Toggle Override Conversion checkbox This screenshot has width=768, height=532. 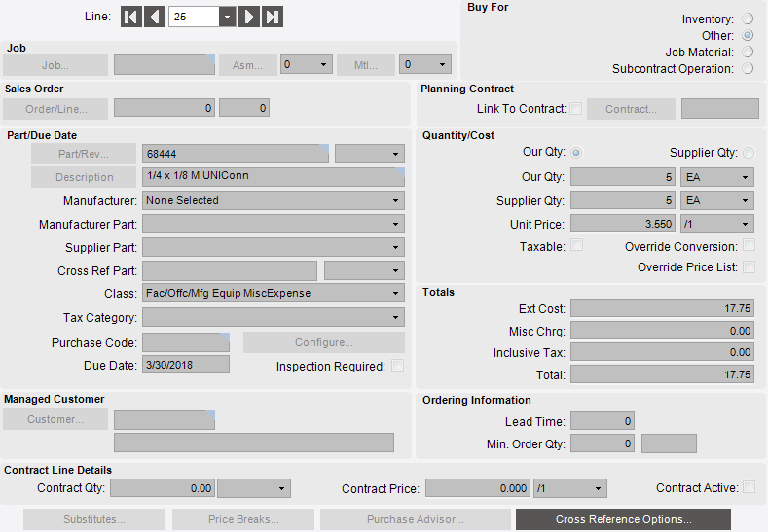tap(749, 245)
